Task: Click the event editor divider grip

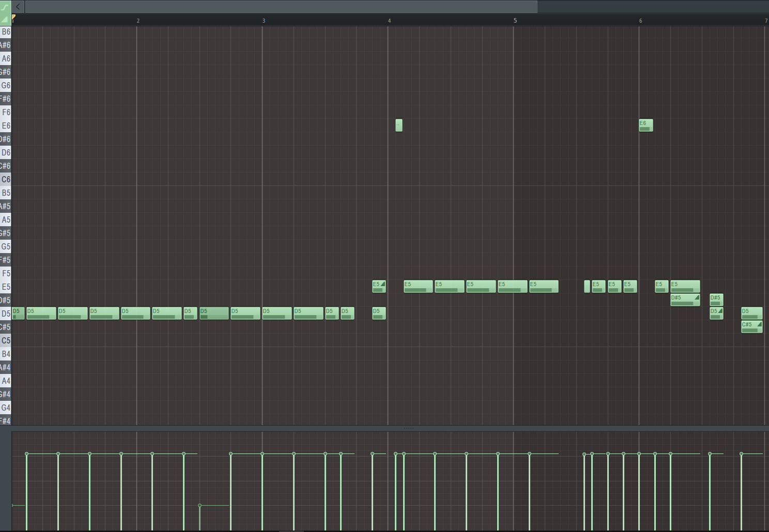Action: click(x=408, y=428)
